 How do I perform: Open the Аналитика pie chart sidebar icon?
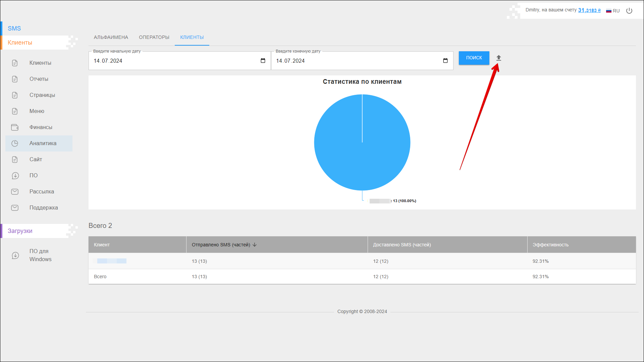(x=15, y=143)
